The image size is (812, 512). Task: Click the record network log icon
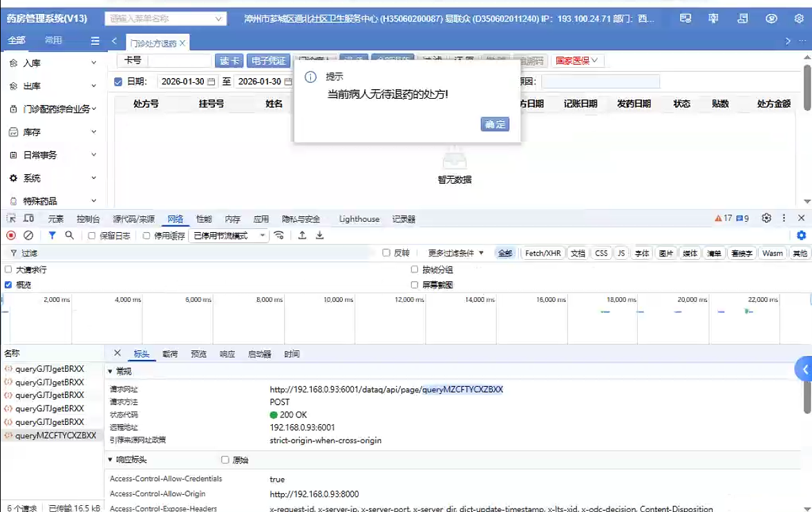(11, 236)
